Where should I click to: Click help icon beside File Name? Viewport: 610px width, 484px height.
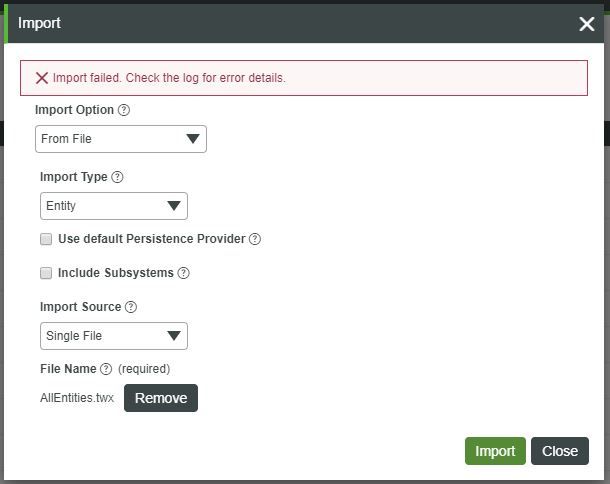click(106, 369)
